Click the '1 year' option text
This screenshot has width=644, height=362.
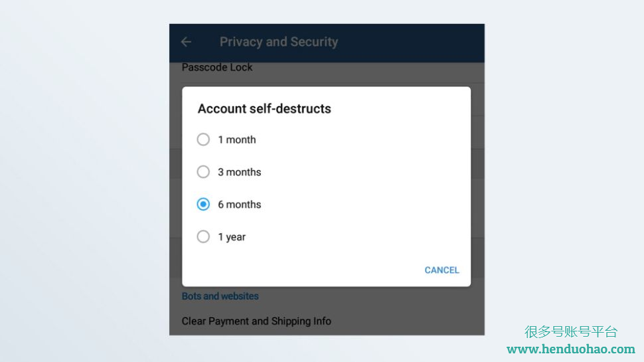232,237
